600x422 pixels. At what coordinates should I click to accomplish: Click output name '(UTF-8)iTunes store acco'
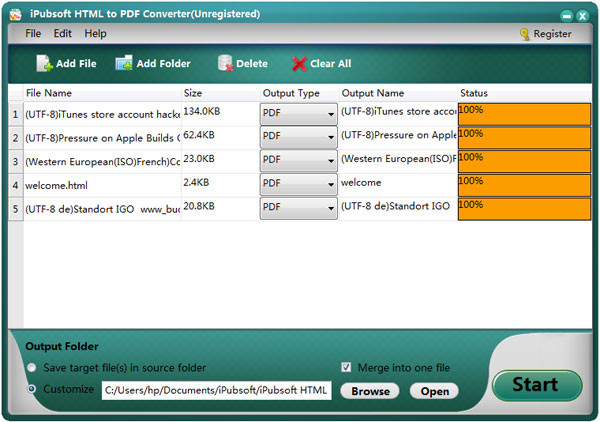[398, 114]
